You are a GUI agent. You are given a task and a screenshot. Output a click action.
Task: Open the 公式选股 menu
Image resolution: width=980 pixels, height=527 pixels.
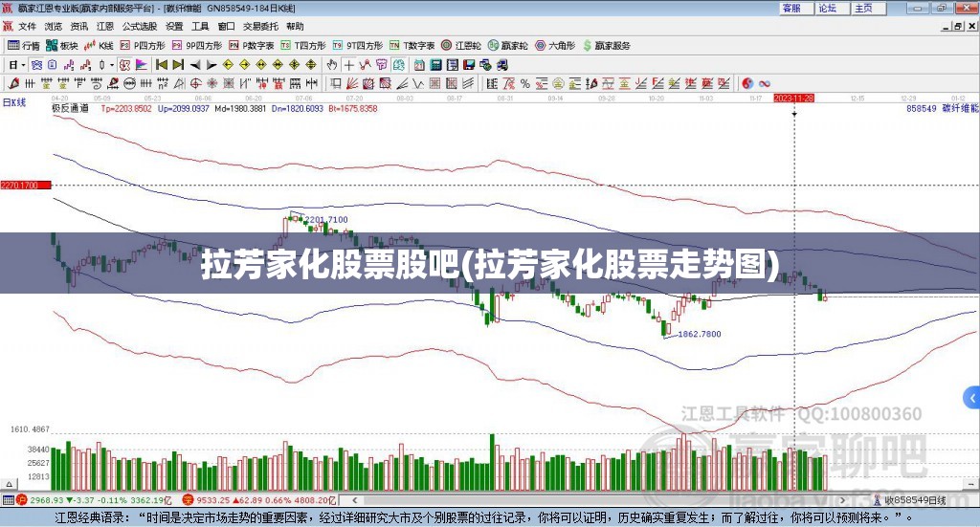tap(140, 26)
